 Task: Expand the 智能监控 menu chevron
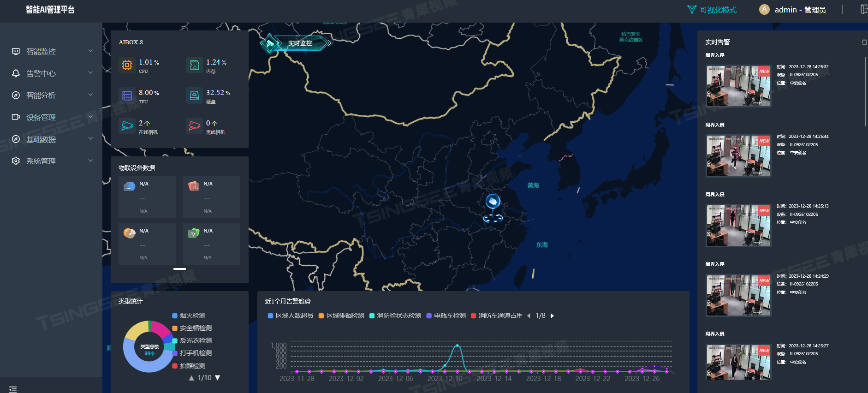coord(90,51)
